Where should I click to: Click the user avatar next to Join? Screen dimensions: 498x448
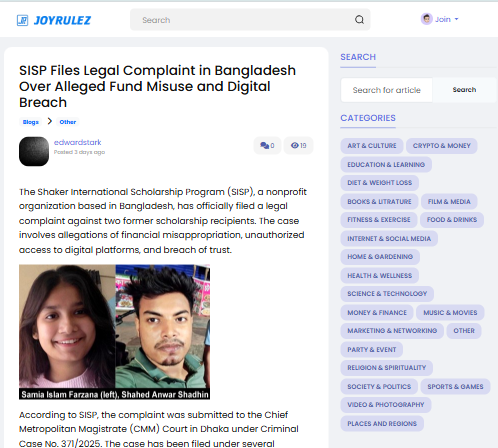[426, 19]
